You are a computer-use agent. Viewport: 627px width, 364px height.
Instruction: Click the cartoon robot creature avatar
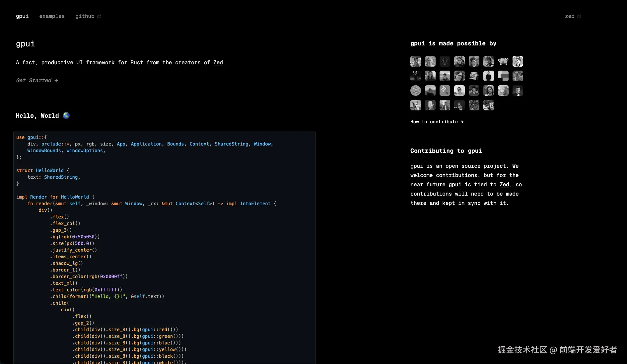point(503,61)
